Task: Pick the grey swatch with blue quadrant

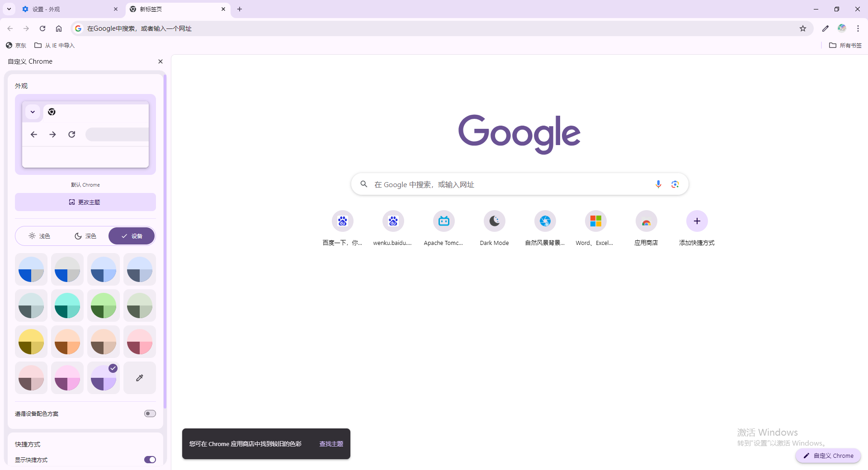Action: (x=67, y=269)
